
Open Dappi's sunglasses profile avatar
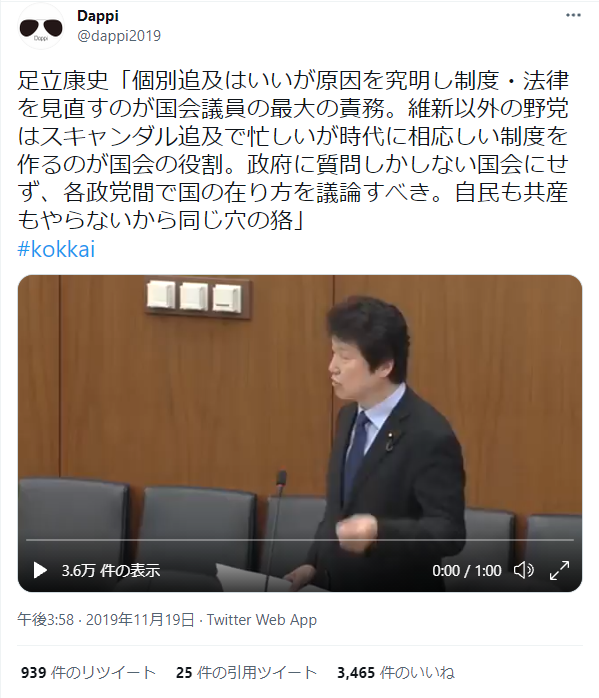(x=40, y=27)
